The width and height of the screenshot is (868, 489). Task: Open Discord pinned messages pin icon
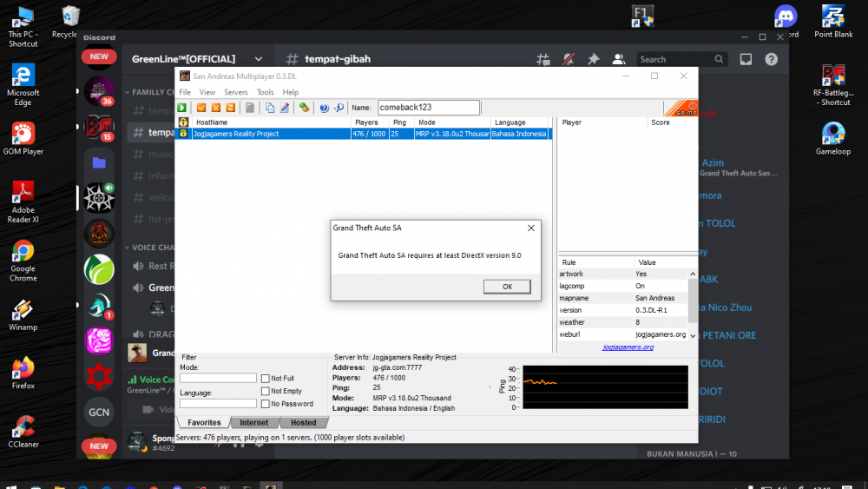pos(594,59)
